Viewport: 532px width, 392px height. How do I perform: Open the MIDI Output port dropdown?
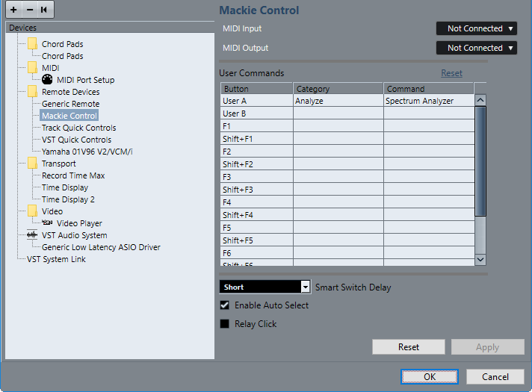click(477, 48)
